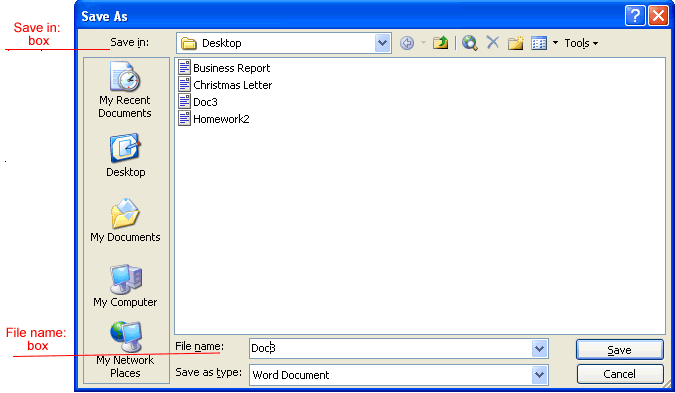Screen dimensions: 675x393
Task: Click the Delete X icon
Action: coord(492,43)
